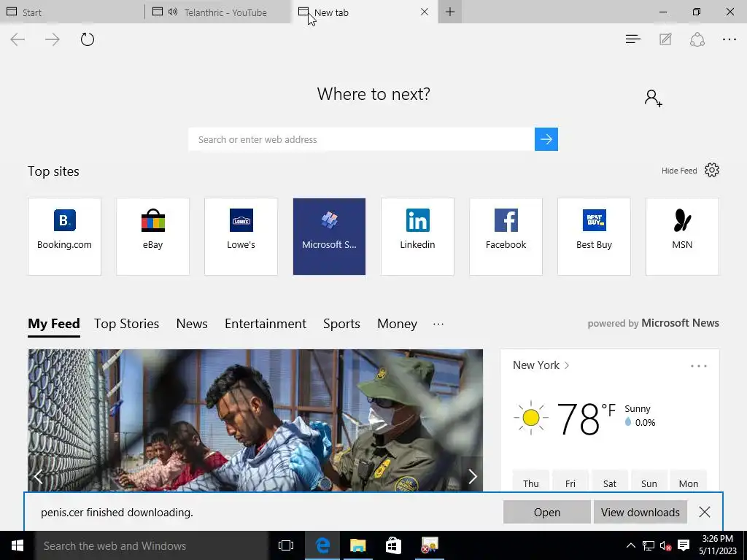Open the downloaded penis.cer file
This screenshot has width=747, height=560.
click(547, 512)
